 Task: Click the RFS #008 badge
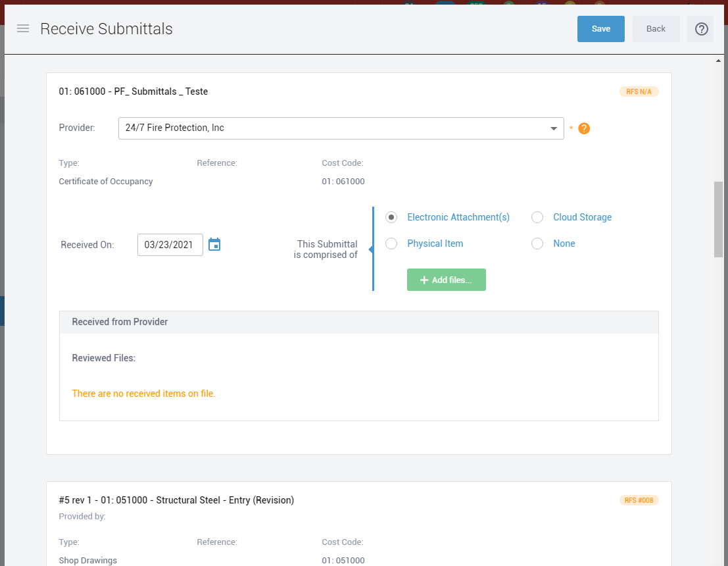click(639, 500)
